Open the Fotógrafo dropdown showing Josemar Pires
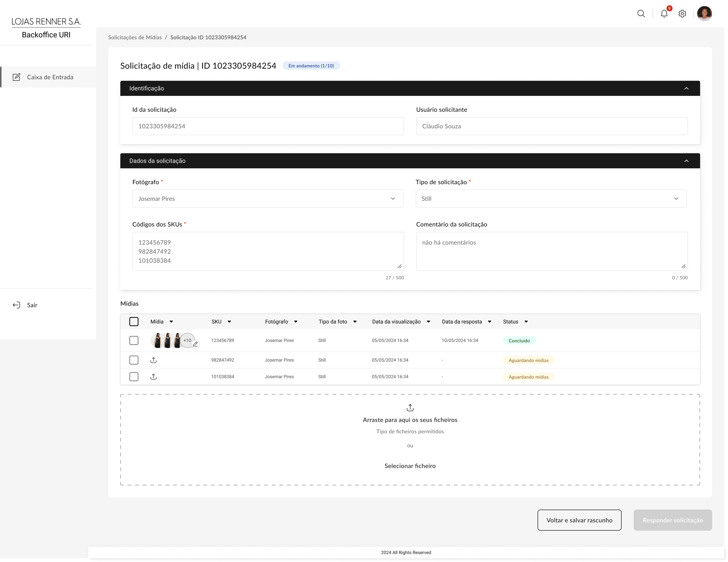Viewport: 728px width, 562px height. point(268,199)
